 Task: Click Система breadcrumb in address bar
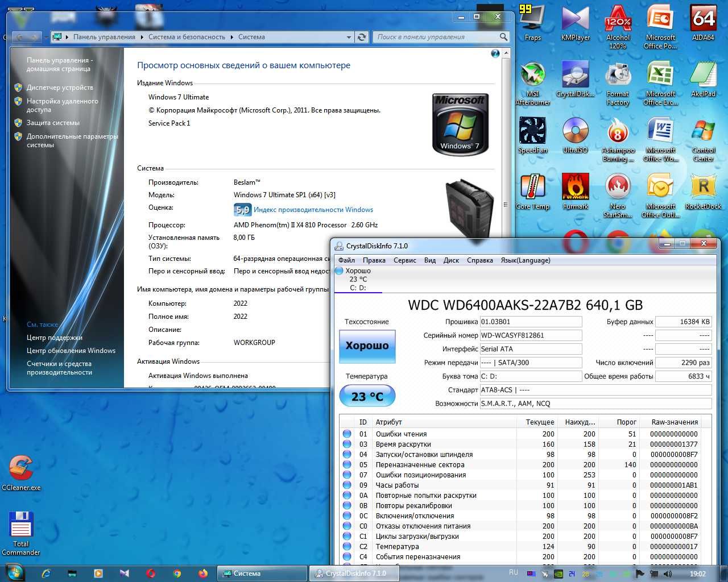click(x=251, y=37)
